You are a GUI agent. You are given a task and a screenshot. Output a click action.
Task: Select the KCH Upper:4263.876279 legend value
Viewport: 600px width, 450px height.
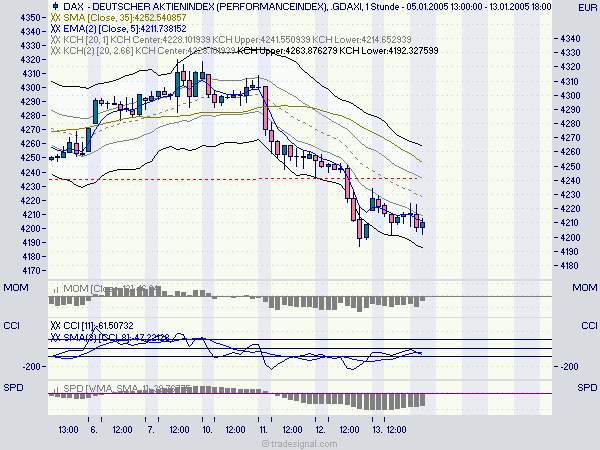tap(287, 51)
